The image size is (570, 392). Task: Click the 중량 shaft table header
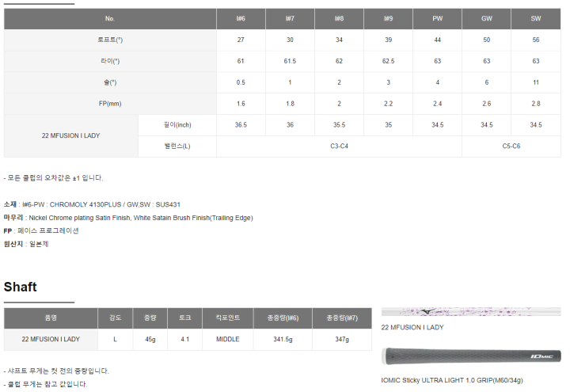150,318
